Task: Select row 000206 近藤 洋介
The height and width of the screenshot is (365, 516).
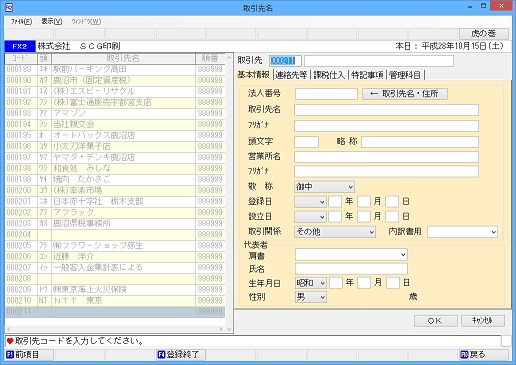Action: coord(115,256)
